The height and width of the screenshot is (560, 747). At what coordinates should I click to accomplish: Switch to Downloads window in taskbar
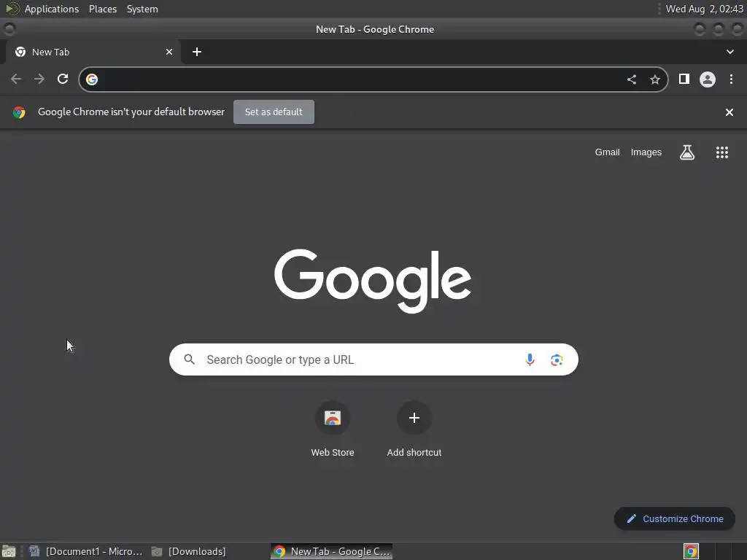coord(189,551)
